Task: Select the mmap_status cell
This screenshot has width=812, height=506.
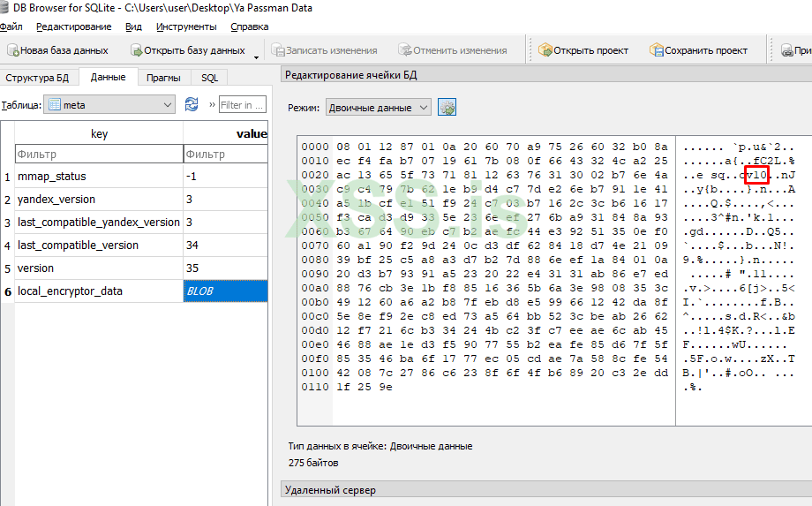Action: pyautogui.click(x=99, y=176)
